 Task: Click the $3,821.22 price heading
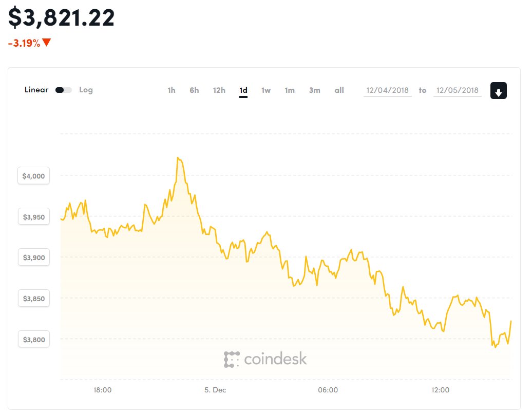click(x=62, y=18)
